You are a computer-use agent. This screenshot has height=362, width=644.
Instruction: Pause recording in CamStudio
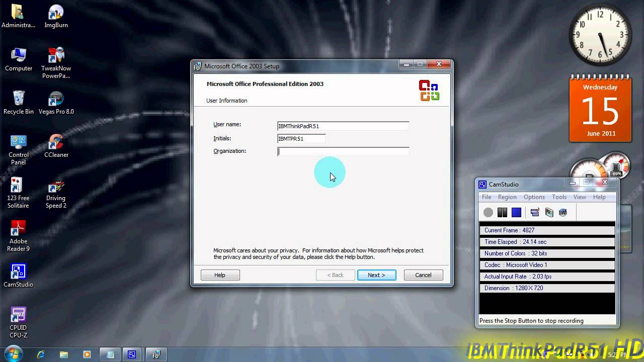(502, 213)
